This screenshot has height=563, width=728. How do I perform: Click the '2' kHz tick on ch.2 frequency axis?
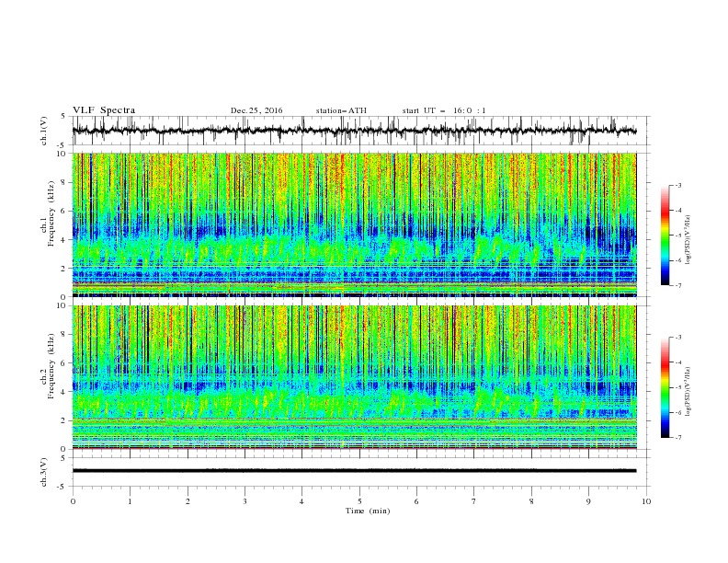point(63,420)
